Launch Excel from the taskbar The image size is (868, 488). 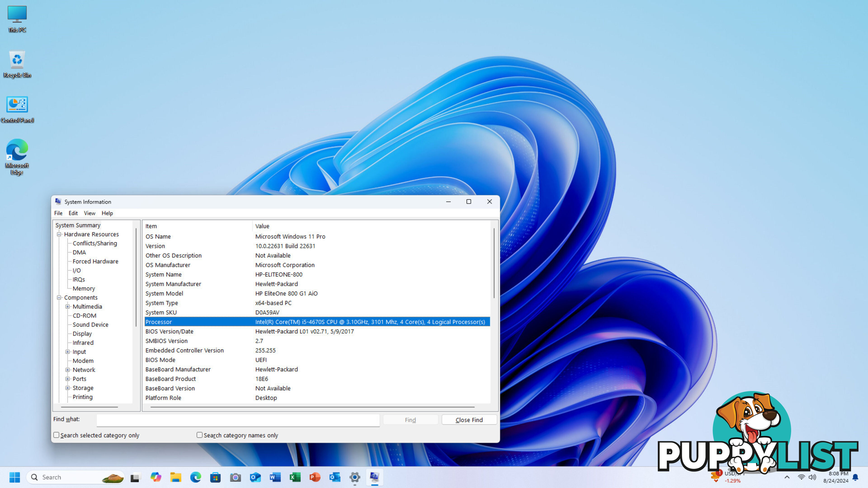click(295, 477)
